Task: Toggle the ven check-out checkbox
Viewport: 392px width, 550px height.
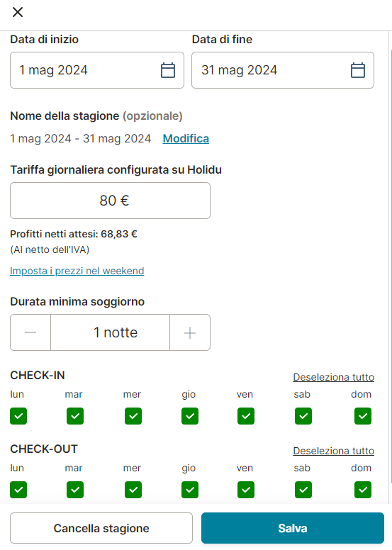Action: pyautogui.click(x=246, y=490)
